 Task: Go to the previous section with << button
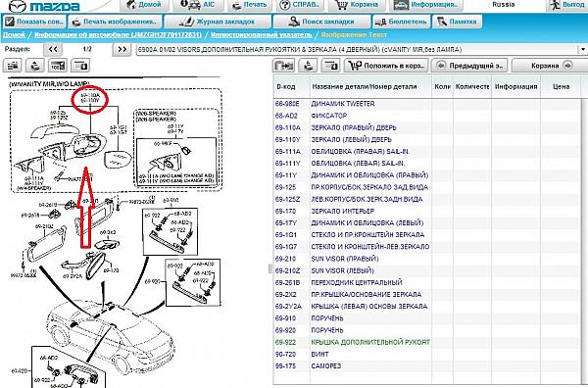[53, 49]
